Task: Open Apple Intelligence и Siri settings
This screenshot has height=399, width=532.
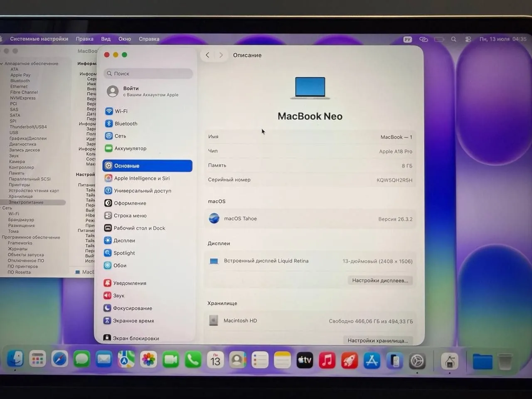Action: (x=148, y=178)
